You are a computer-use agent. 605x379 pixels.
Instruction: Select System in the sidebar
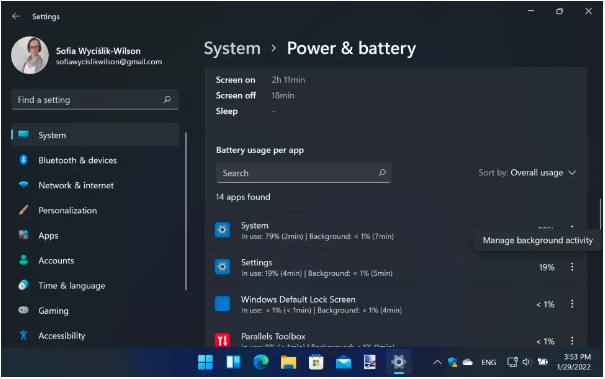(95, 135)
